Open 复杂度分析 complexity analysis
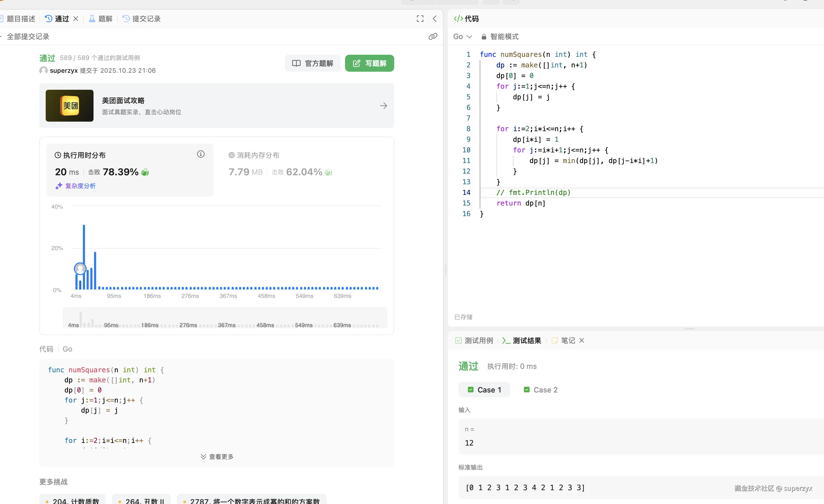 coord(76,186)
